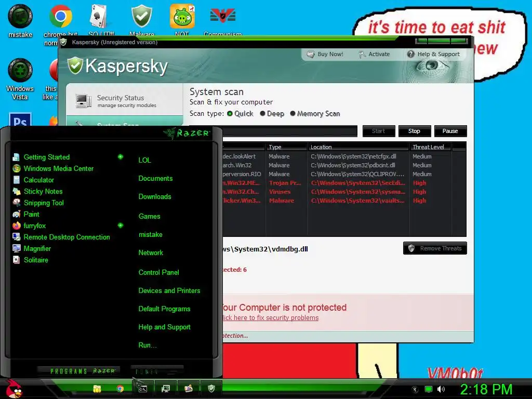
Task: Select the netcfgx.dll threat row
Action: coord(344,156)
